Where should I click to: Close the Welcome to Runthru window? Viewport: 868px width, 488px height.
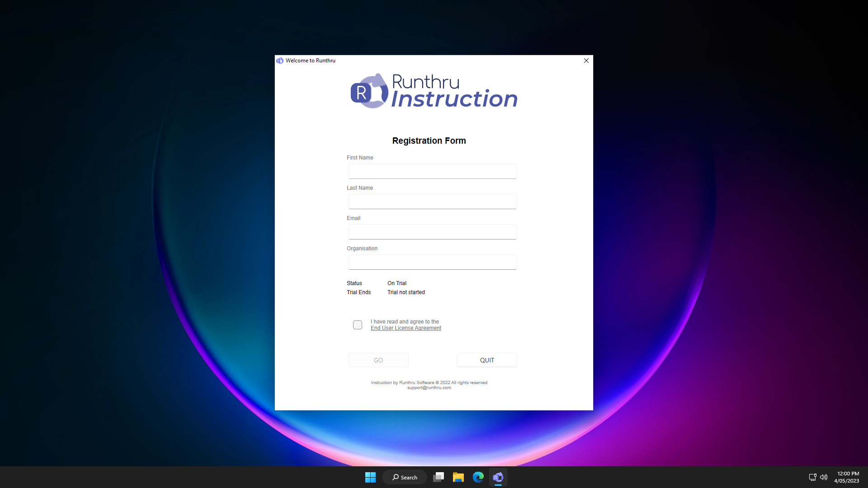[586, 61]
